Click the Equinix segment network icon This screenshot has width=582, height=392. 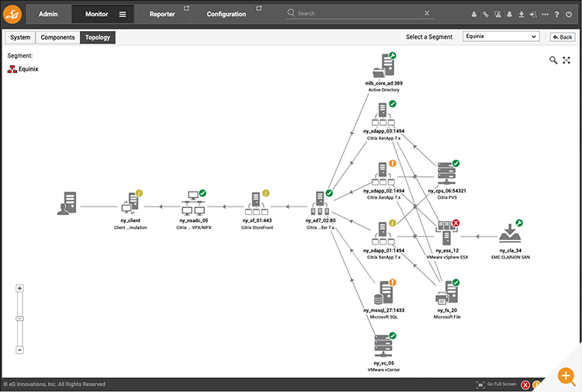[x=12, y=69]
